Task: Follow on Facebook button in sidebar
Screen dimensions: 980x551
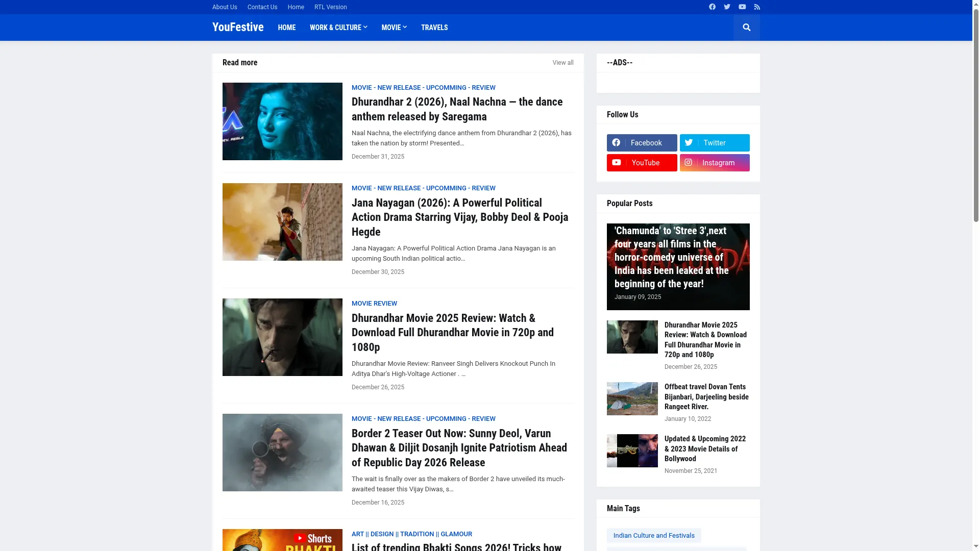Action: pyautogui.click(x=642, y=143)
